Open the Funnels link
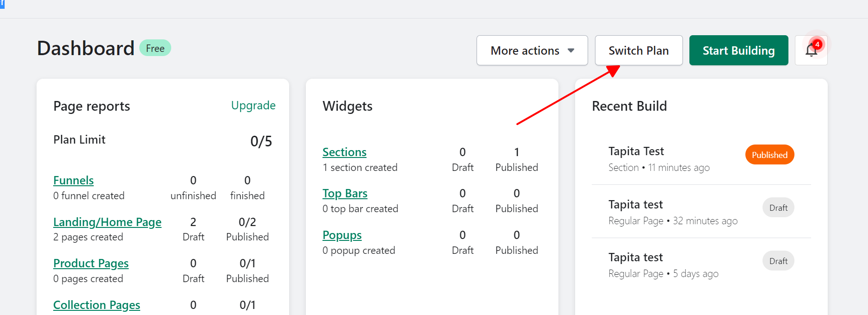 [74, 180]
